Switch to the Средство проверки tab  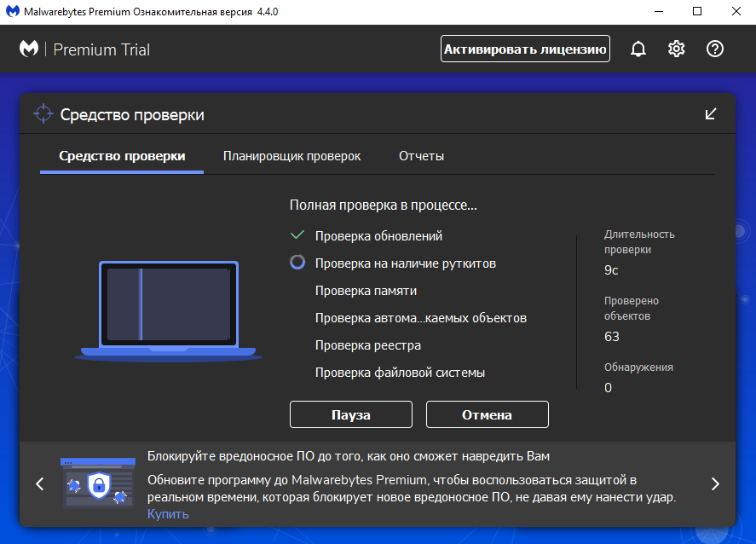click(122, 156)
